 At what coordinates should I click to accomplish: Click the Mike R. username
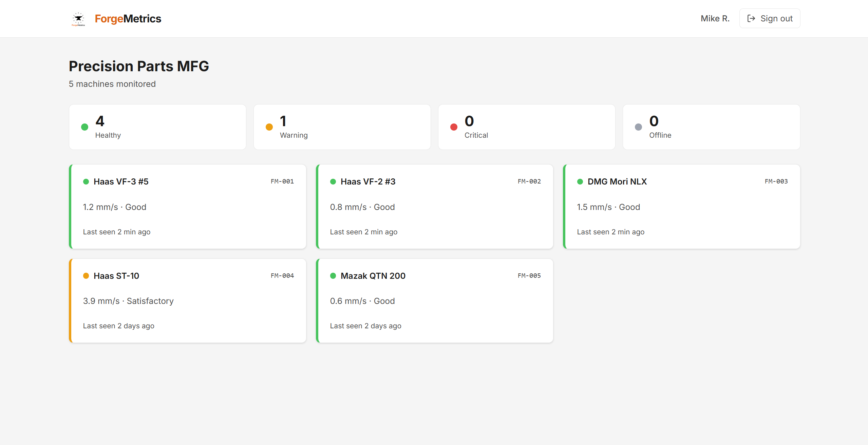click(x=715, y=18)
